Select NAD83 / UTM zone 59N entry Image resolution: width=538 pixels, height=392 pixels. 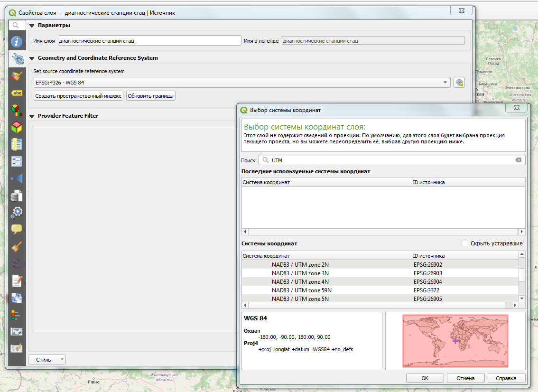(301, 290)
